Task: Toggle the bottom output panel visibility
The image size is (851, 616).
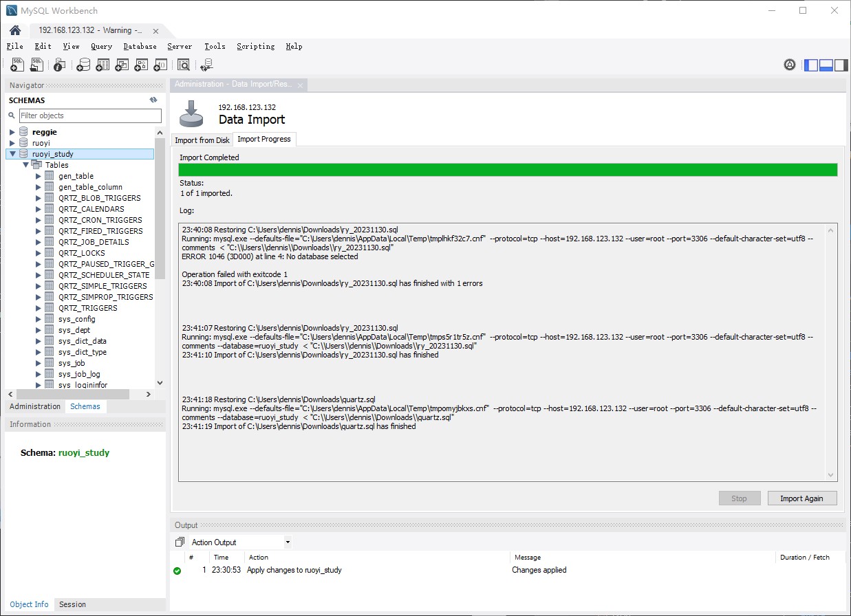Action: coord(826,65)
